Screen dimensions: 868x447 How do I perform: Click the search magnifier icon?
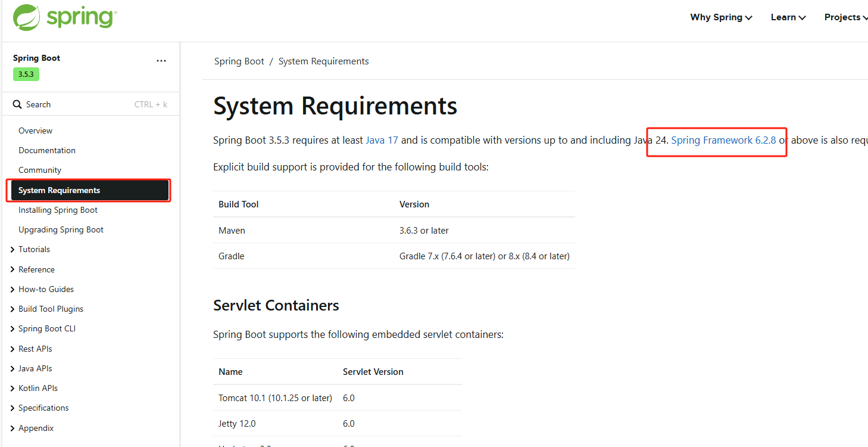click(x=17, y=104)
